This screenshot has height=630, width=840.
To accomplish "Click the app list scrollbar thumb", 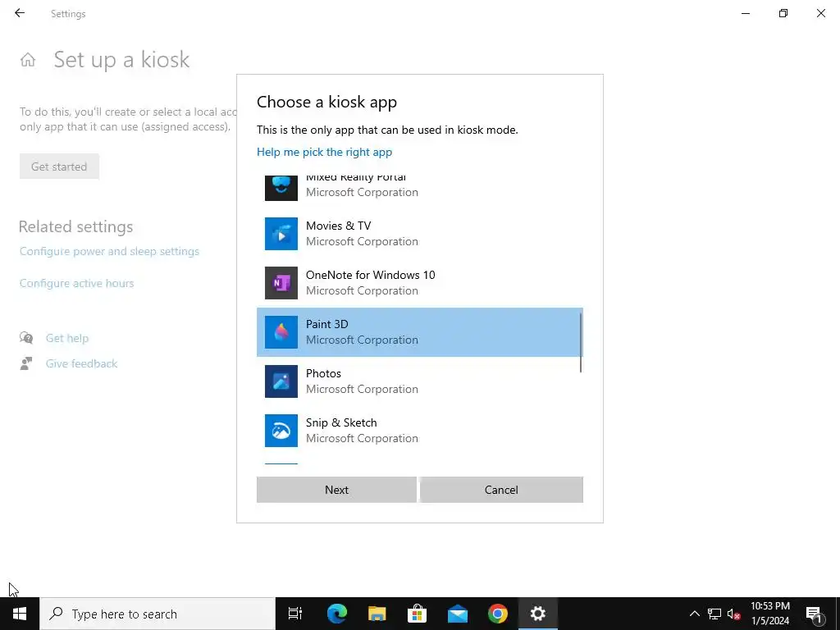I will 581,343.
